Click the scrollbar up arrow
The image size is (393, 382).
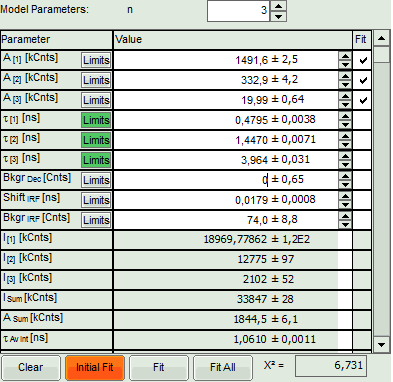coord(381,39)
